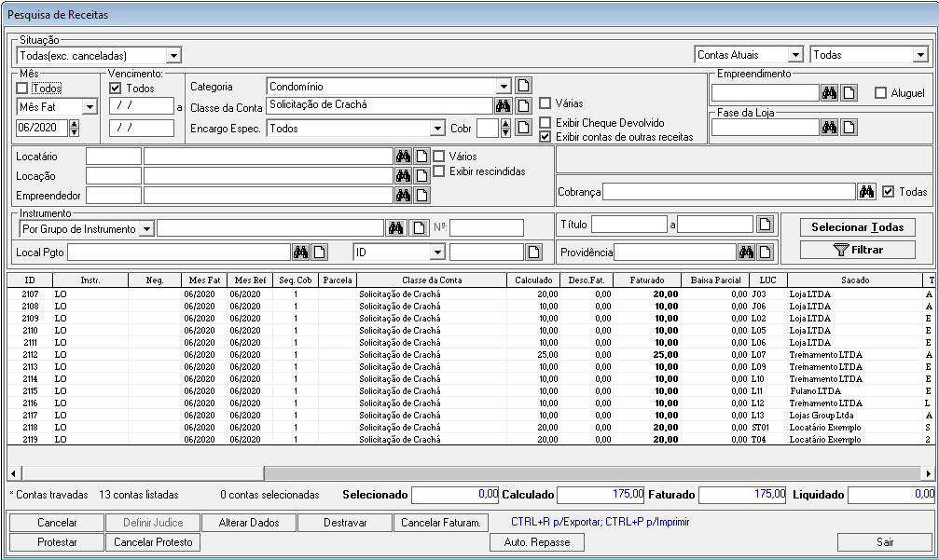Sort by the Calculado column header
The width and height of the screenshot is (939, 560).
(x=533, y=280)
